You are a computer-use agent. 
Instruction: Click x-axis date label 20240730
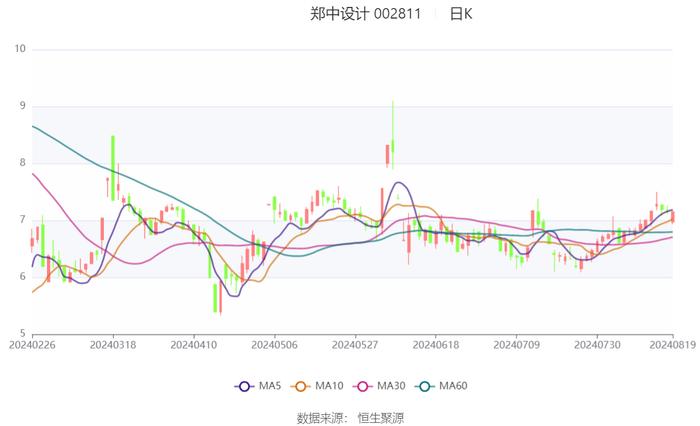tap(597, 345)
